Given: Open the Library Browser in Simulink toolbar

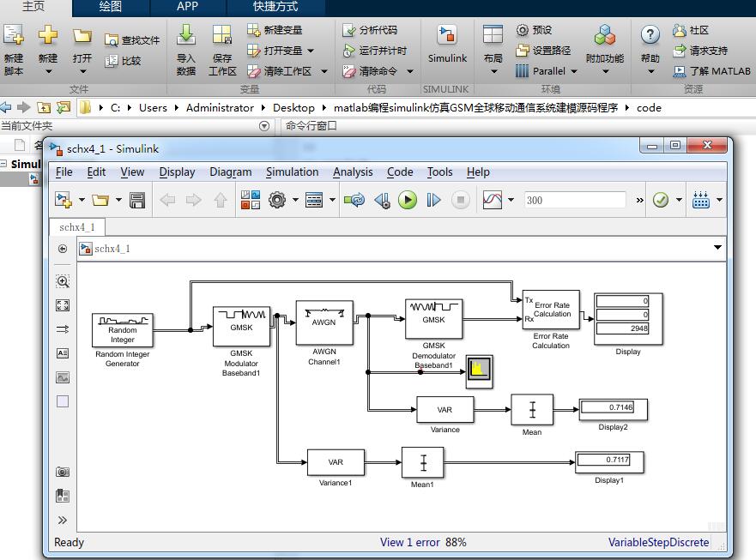Looking at the screenshot, I should click(251, 200).
